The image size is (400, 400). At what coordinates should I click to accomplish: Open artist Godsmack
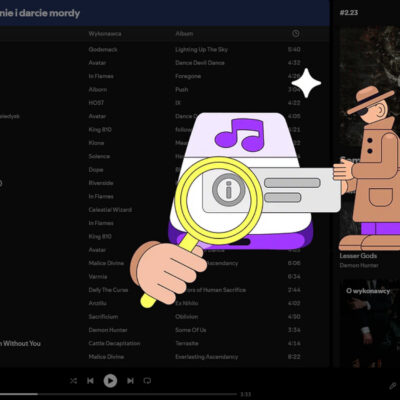pyautogui.click(x=103, y=49)
